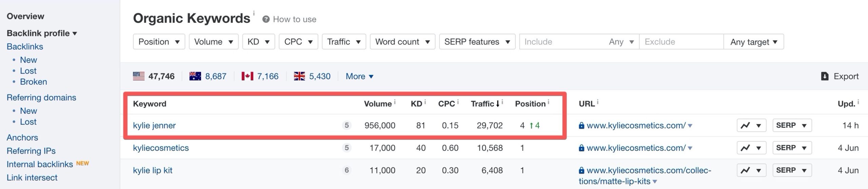Sort by the Position column header
Screen dimensions: 868x189
tap(530, 104)
